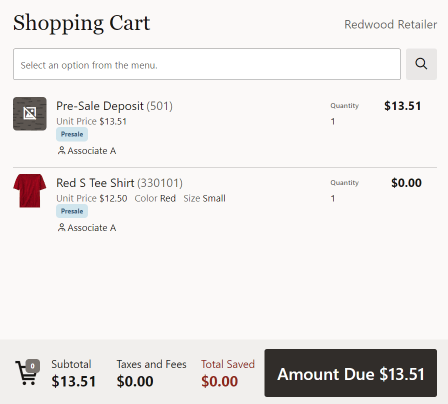The width and height of the screenshot is (448, 404).
Task: Select the Red S Tee Shirt (330101) item name
Action: (119, 183)
